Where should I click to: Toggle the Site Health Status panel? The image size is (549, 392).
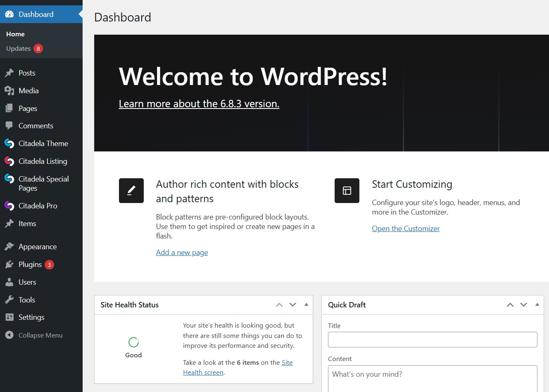306,305
